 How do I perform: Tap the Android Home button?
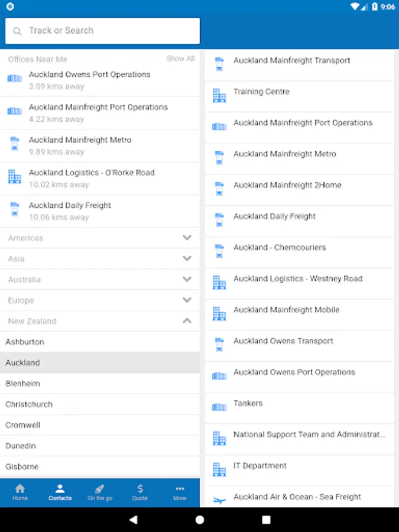pyautogui.click(x=200, y=520)
